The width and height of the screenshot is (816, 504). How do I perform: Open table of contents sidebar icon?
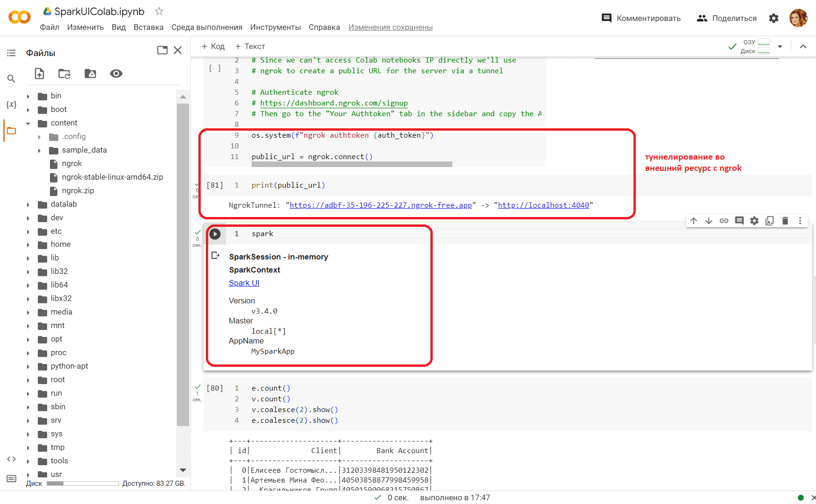11,53
